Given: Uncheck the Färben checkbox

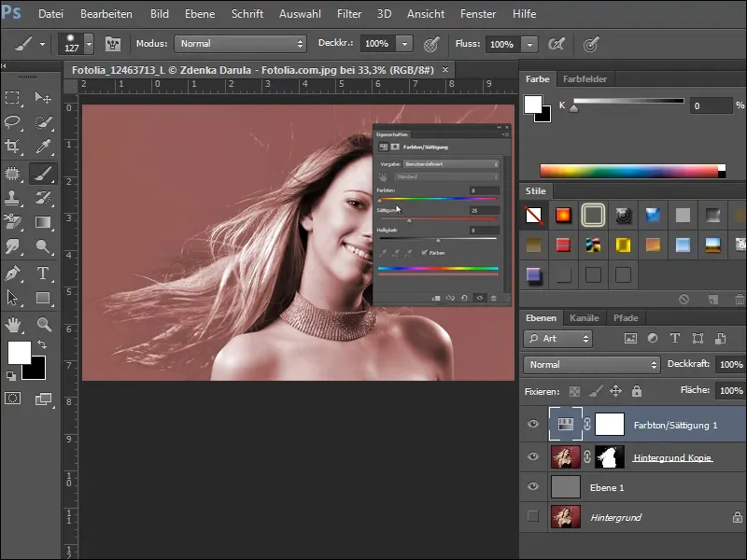Looking at the screenshot, I should point(424,252).
